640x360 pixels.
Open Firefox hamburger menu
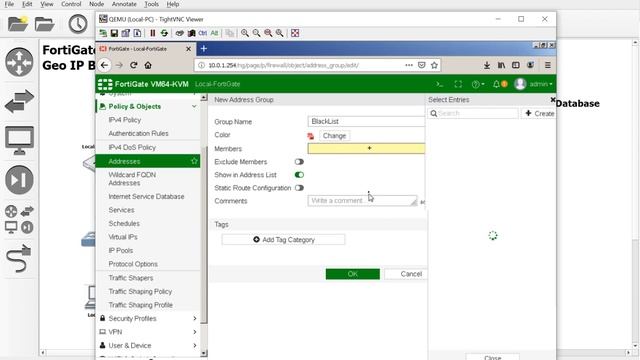click(x=548, y=65)
